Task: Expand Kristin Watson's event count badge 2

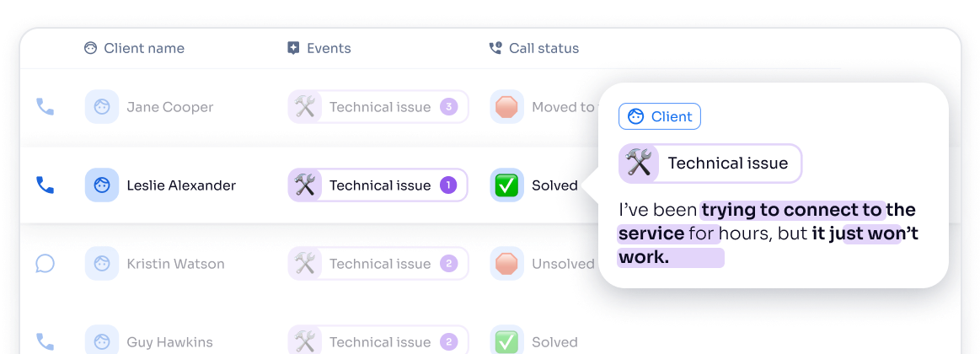Action: click(x=449, y=264)
